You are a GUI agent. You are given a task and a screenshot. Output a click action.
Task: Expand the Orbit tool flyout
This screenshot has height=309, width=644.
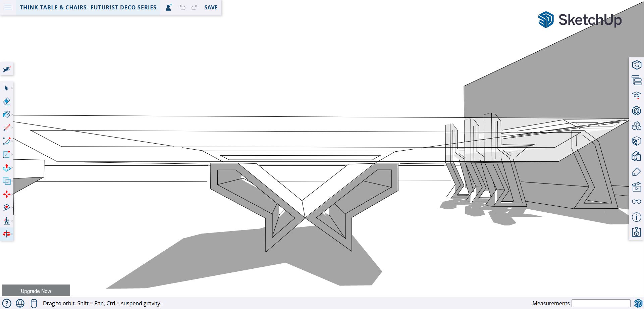pos(12,234)
